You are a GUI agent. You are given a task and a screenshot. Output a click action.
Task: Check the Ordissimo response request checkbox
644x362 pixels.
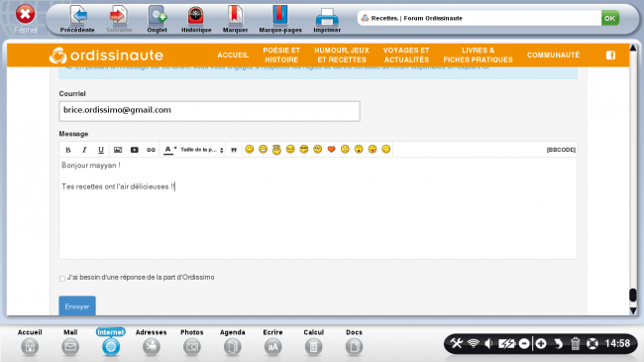coord(62,279)
